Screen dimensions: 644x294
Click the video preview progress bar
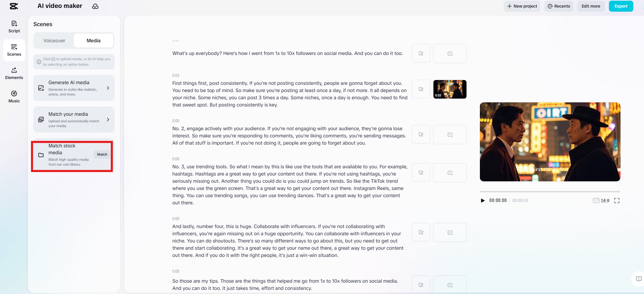click(550, 192)
